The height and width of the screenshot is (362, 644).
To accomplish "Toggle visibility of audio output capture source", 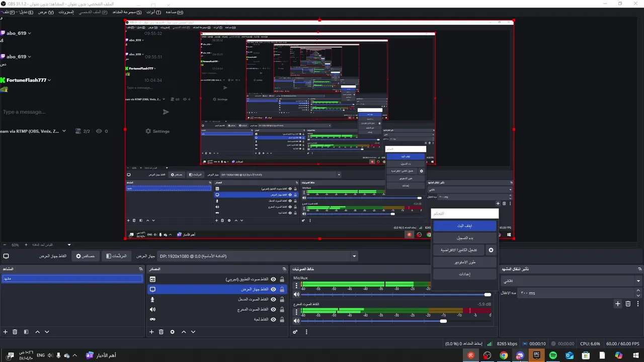I will coord(274,309).
